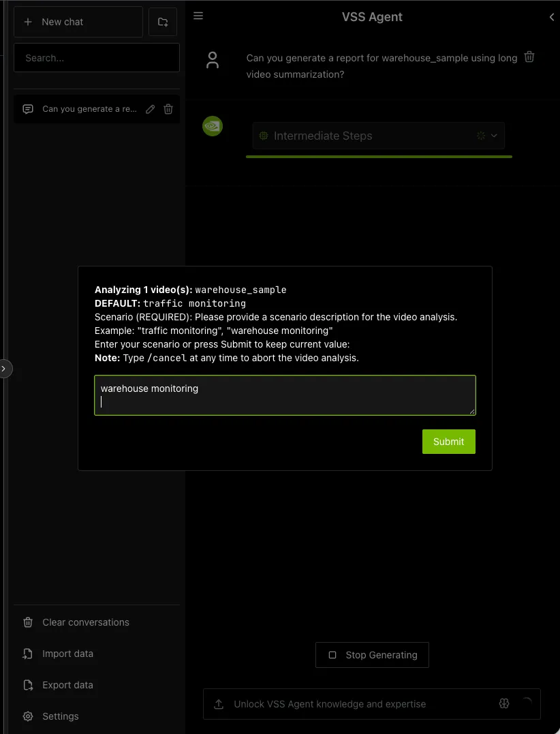Click the NVIDIA agent avatar icon

213,126
